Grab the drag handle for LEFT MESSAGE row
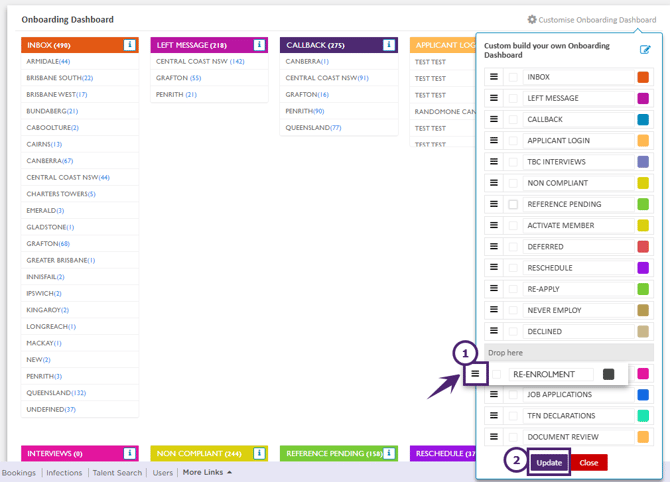The image size is (670, 482). (494, 98)
